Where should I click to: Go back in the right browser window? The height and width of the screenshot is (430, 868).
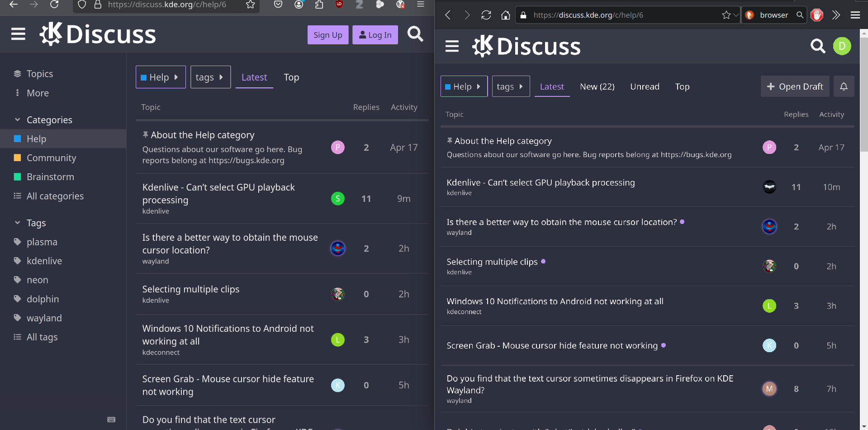pyautogui.click(x=448, y=15)
